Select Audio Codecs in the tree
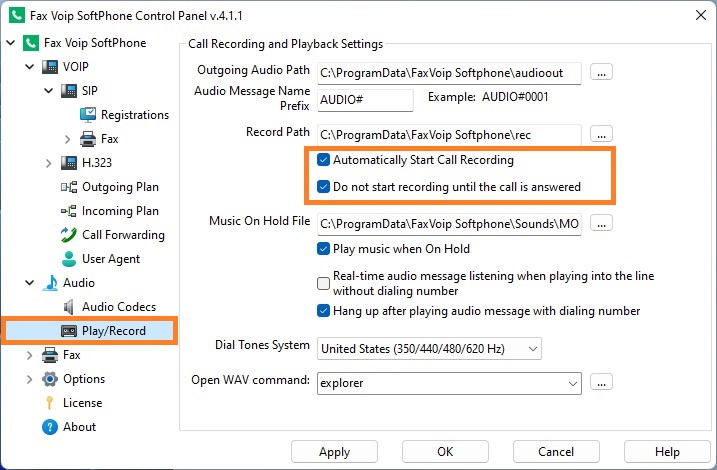 (119, 307)
